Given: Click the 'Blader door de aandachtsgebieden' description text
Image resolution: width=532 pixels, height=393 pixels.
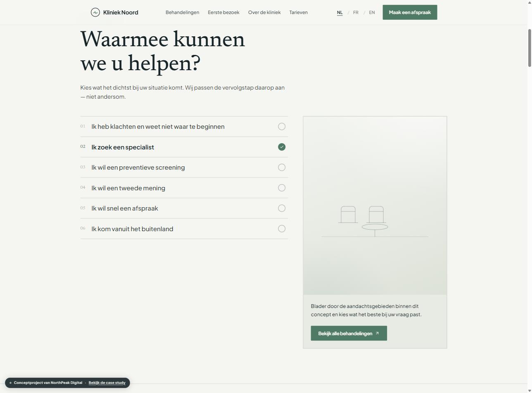Looking at the screenshot, I should (366, 310).
